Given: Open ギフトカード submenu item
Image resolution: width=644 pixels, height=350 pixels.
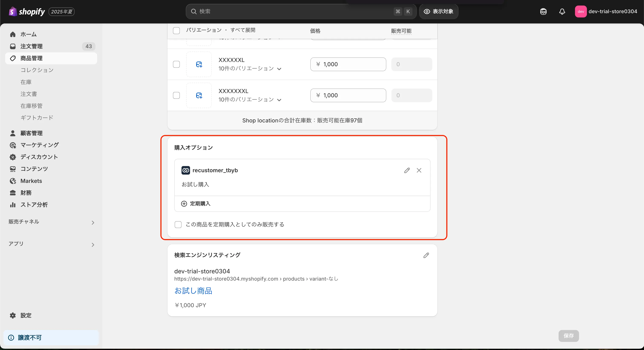Looking at the screenshot, I should pyautogui.click(x=37, y=118).
